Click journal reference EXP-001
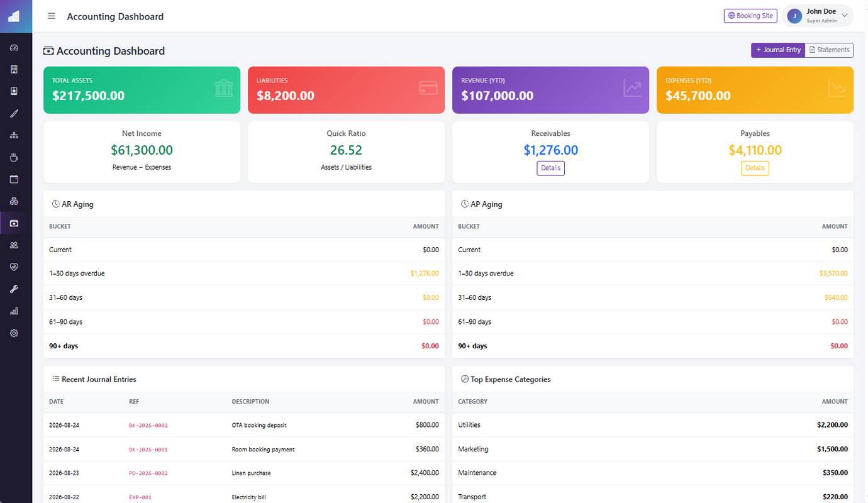Screen dimensions: 868x503 coord(140,497)
